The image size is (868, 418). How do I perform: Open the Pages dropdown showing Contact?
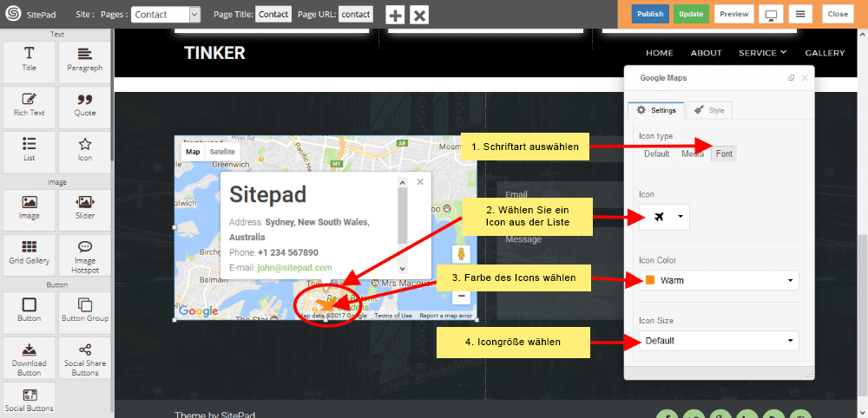click(166, 15)
